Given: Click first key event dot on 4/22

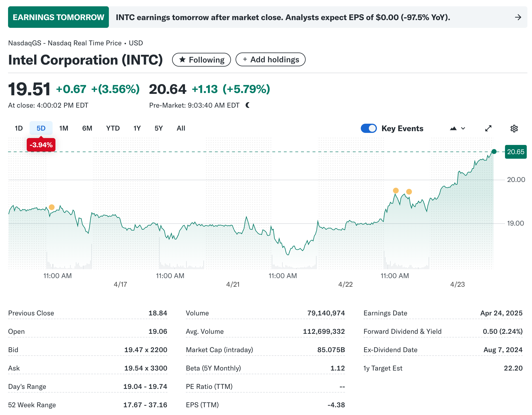Looking at the screenshot, I should point(396,191).
